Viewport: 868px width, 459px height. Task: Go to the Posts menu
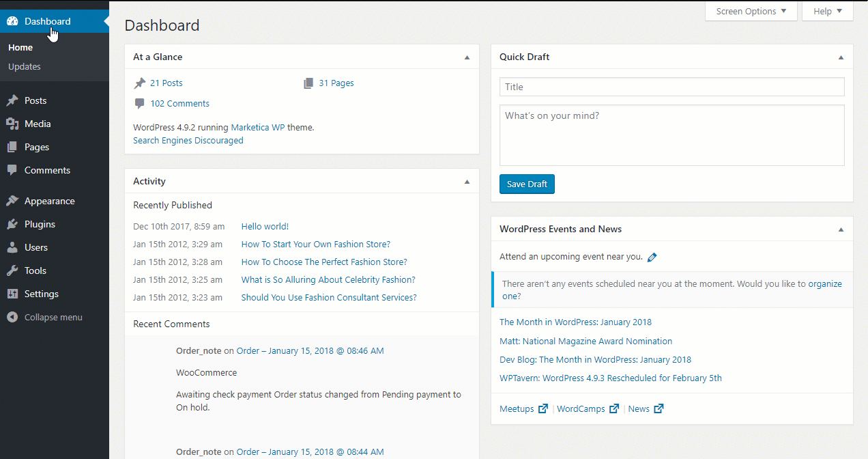click(x=55, y=100)
